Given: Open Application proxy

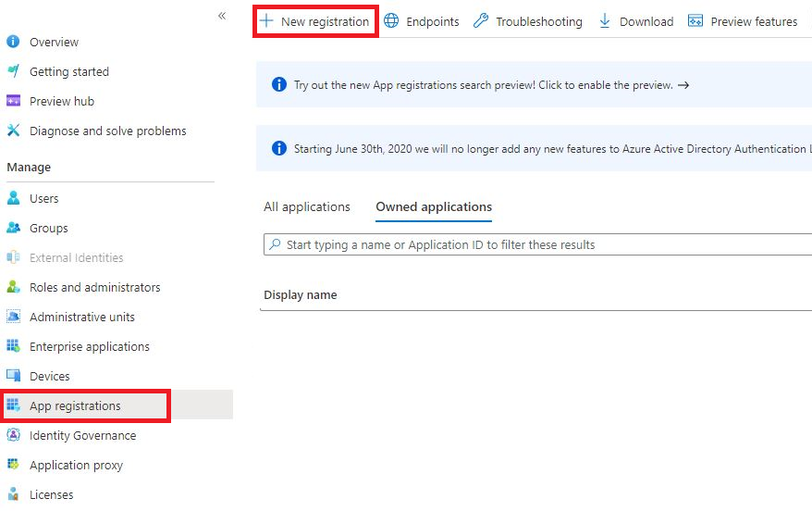Looking at the screenshot, I should [76, 465].
